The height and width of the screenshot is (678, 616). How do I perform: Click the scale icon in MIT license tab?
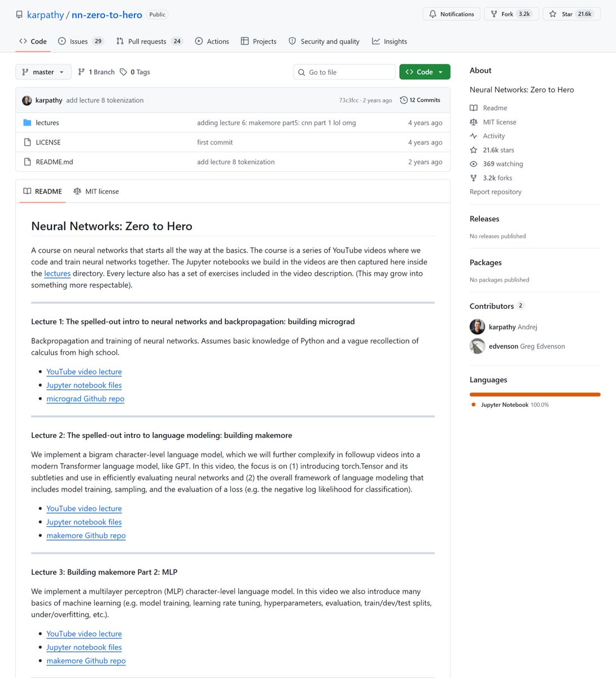pyautogui.click(x=77, y=191)
